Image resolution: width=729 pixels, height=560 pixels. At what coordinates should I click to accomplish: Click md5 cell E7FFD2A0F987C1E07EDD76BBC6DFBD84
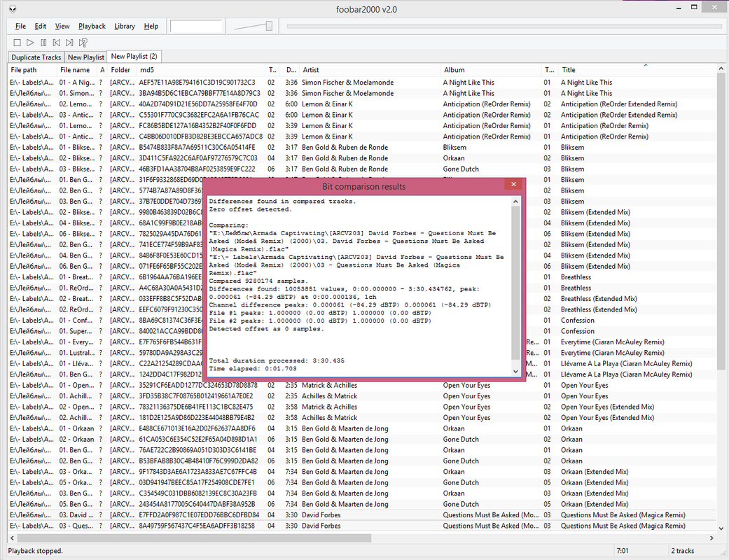199,515
